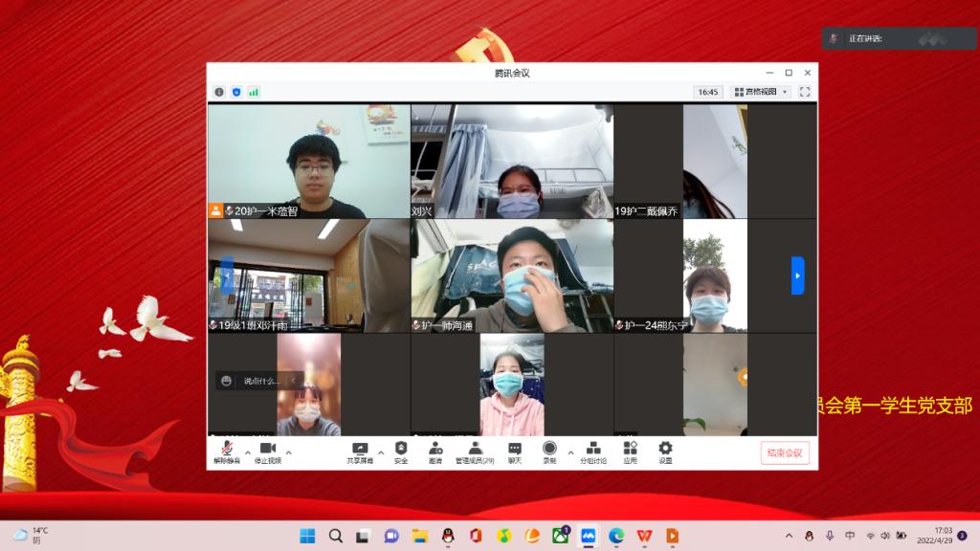Open the 设置 settings gear

(x=665, y=451)
